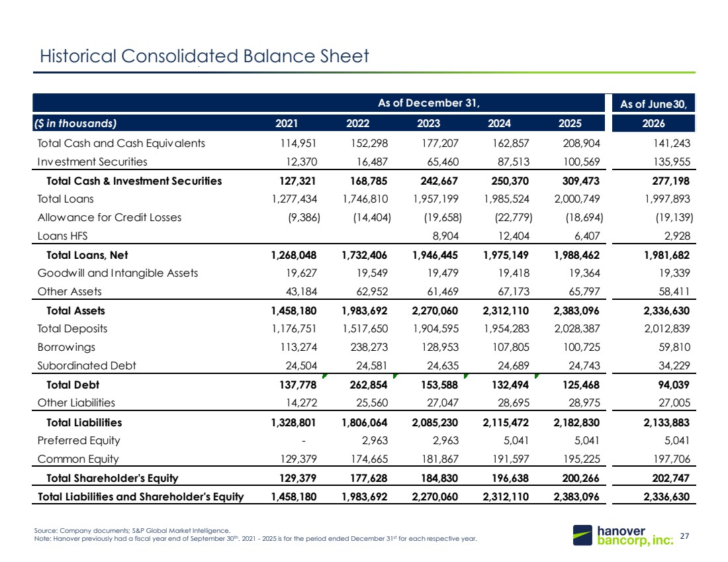The height and width of the screenshot is (562, 728).
Task: Click the Preferred Equity row label
Action: tap(79, 441)
